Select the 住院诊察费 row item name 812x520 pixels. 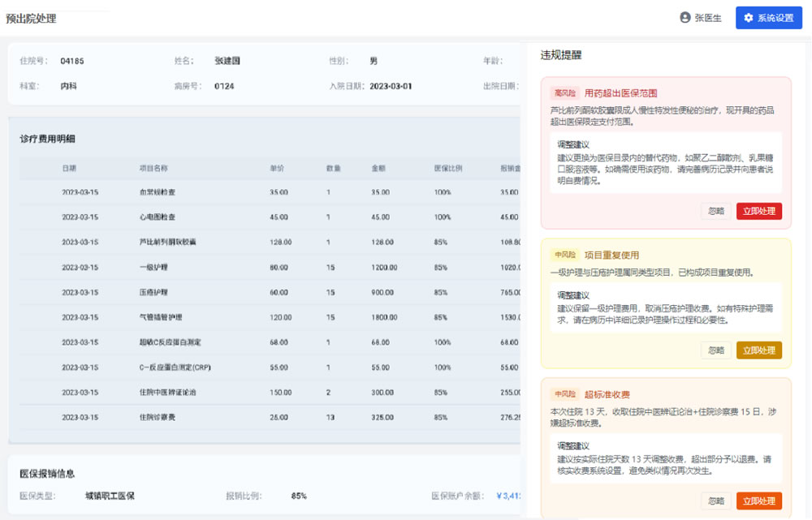tap(158, 417)
